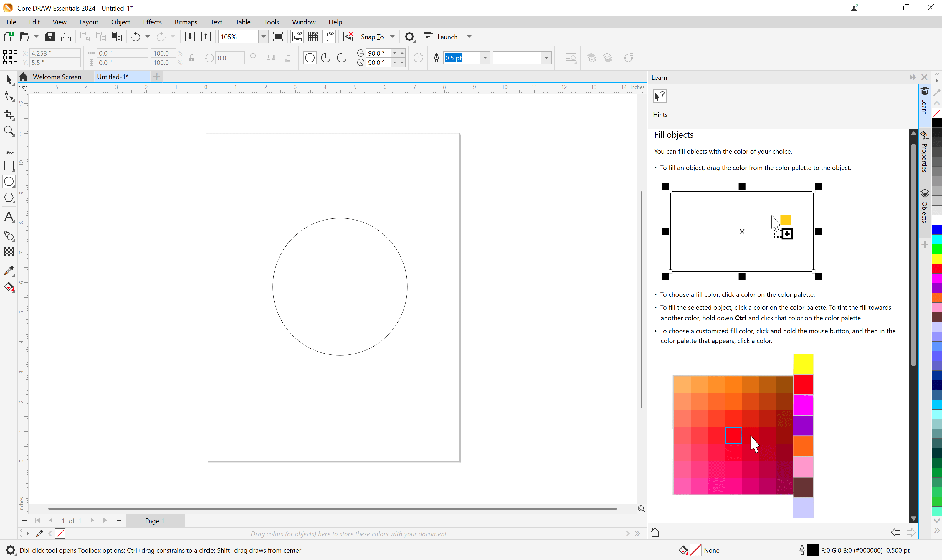Select the Shape tool
Image resolution: width=942 pixels, height=560 pixels.
point(9,96)
